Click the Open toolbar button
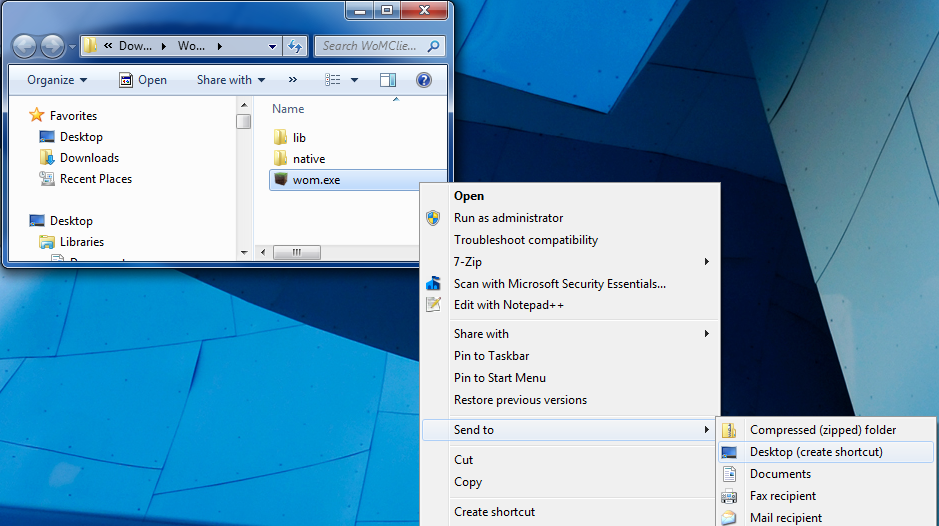Image resolution: width=939 pixels, height=526 pixels. (143, 80)
